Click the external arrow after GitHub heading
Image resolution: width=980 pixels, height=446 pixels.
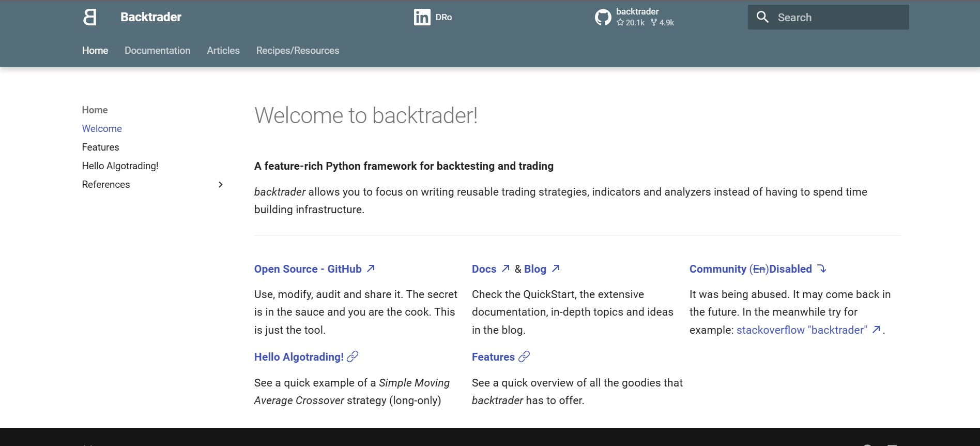point(371,269)
